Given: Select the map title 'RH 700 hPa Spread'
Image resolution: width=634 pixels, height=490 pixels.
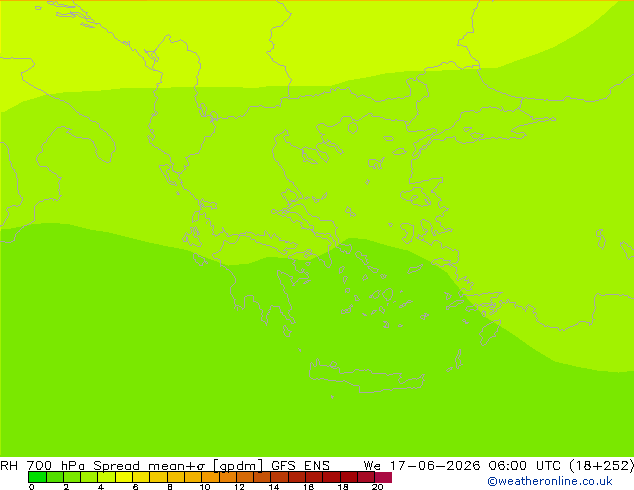Looking at the screenshot, I should click(70, 465).
